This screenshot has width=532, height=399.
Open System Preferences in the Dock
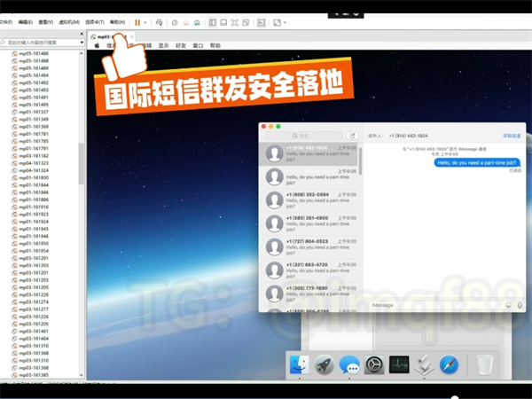pos(374,364)
